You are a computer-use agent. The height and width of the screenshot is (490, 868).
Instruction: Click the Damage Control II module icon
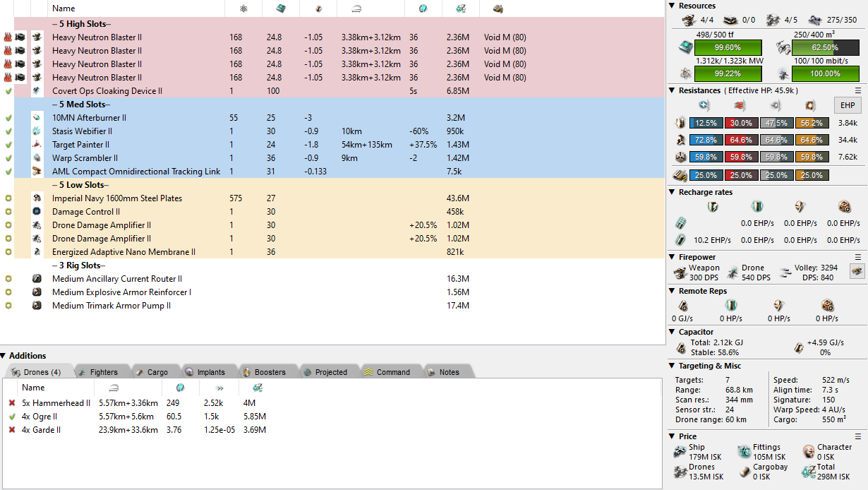tap(37, 212)
